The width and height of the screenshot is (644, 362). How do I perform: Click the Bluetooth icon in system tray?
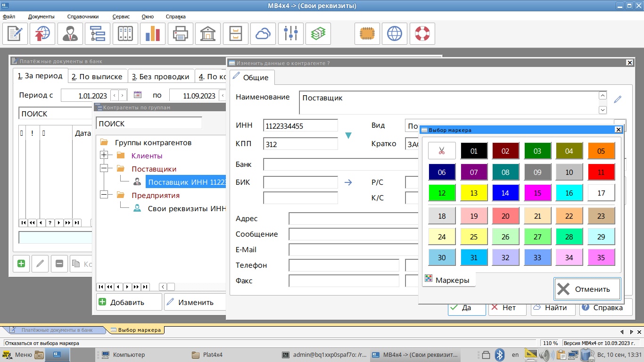click(x=500, y=355)
